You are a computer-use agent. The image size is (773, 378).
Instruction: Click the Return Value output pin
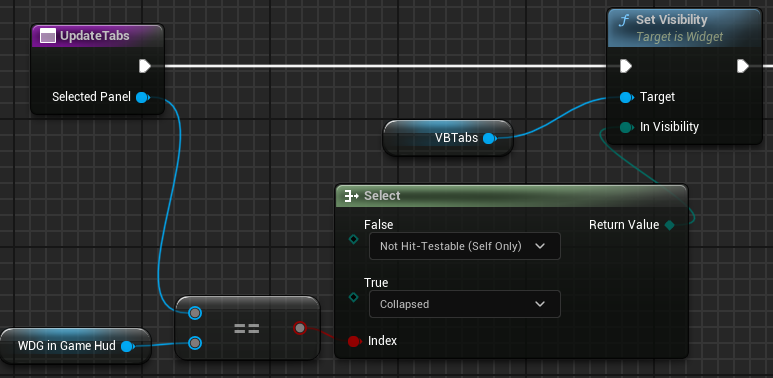pos(669,225)
